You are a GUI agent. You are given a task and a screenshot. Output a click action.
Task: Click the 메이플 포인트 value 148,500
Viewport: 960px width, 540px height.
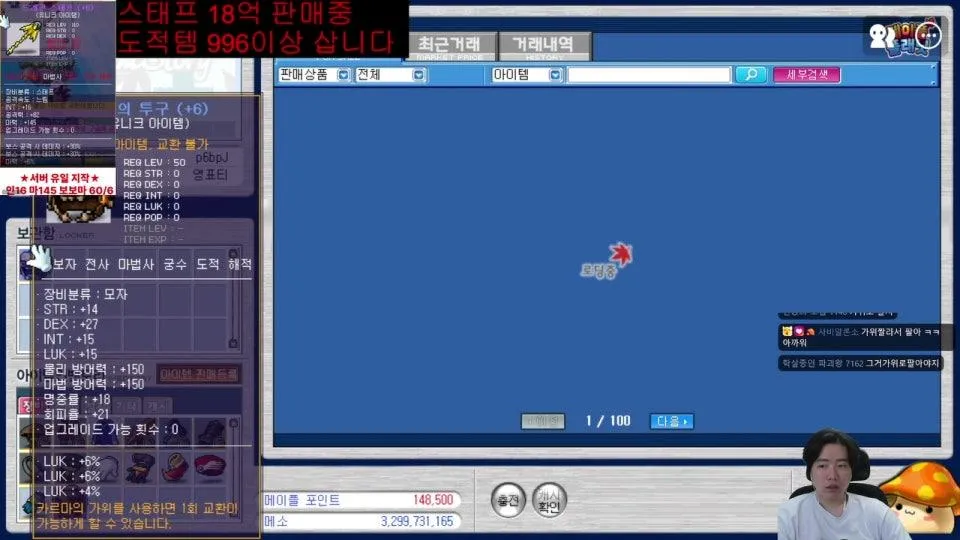[433, 500]
